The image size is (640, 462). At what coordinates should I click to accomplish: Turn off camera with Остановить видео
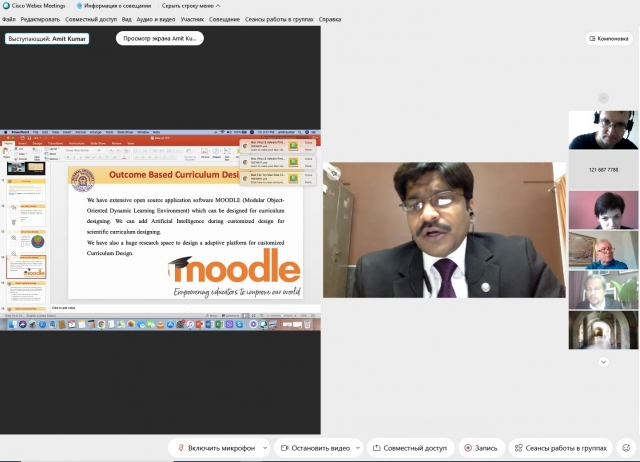pyautogui.click(x=316, y=448)
